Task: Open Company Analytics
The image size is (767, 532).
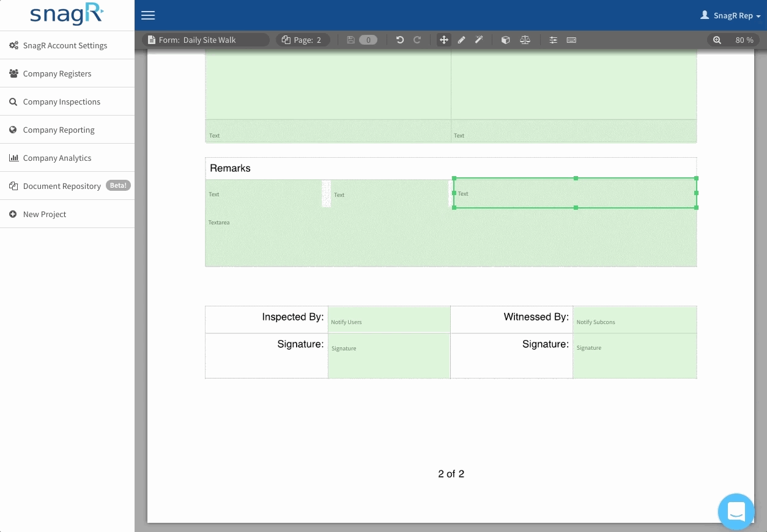Action: click(x=67, y=158)
